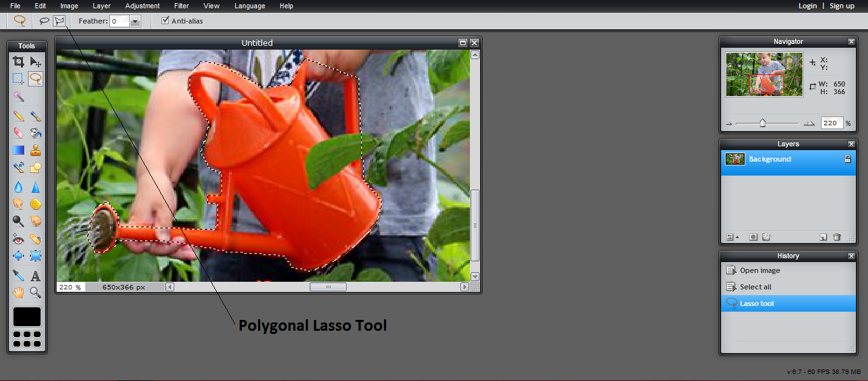Open the foreground color swatch
Image resolution: width=868 pixels, height=381 pixels.
pyautogui.click(x=27, y=316)
